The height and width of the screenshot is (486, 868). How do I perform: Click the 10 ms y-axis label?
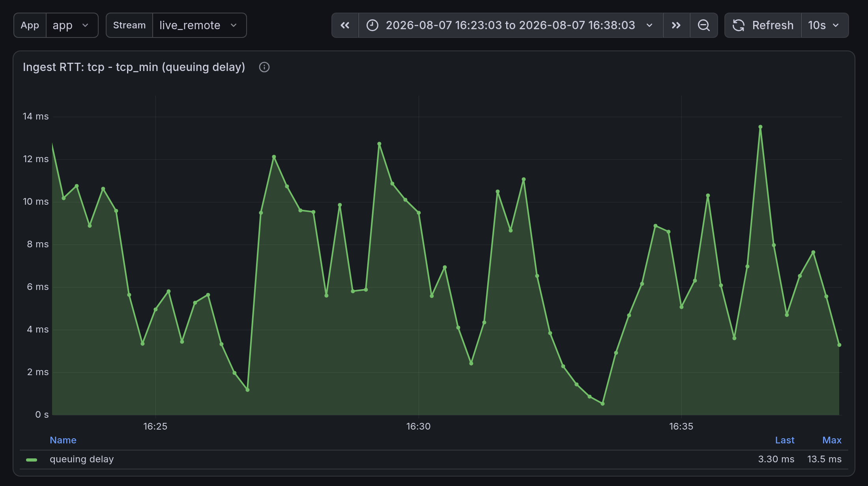point(36,202)
